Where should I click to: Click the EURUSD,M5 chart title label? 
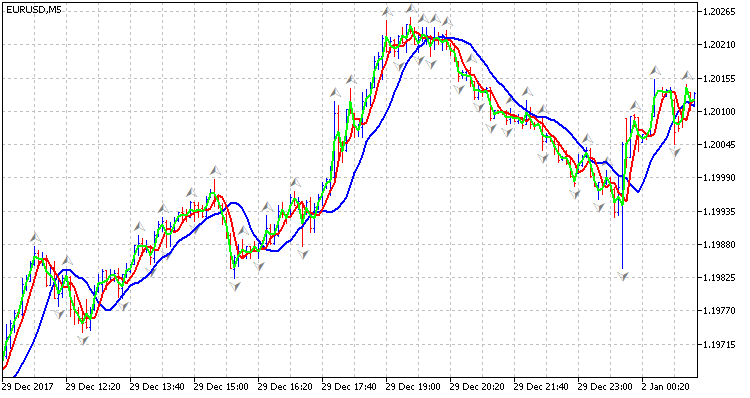pos(34,10)
